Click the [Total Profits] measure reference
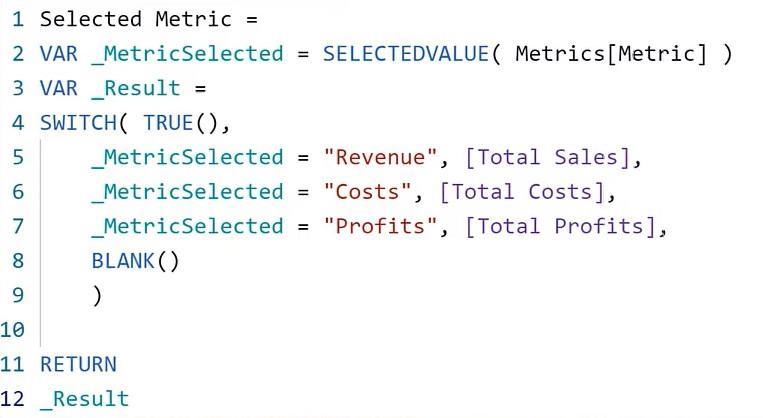Image resolution: width=763 pixels, height=418 pixels. [x=561, y=226]
